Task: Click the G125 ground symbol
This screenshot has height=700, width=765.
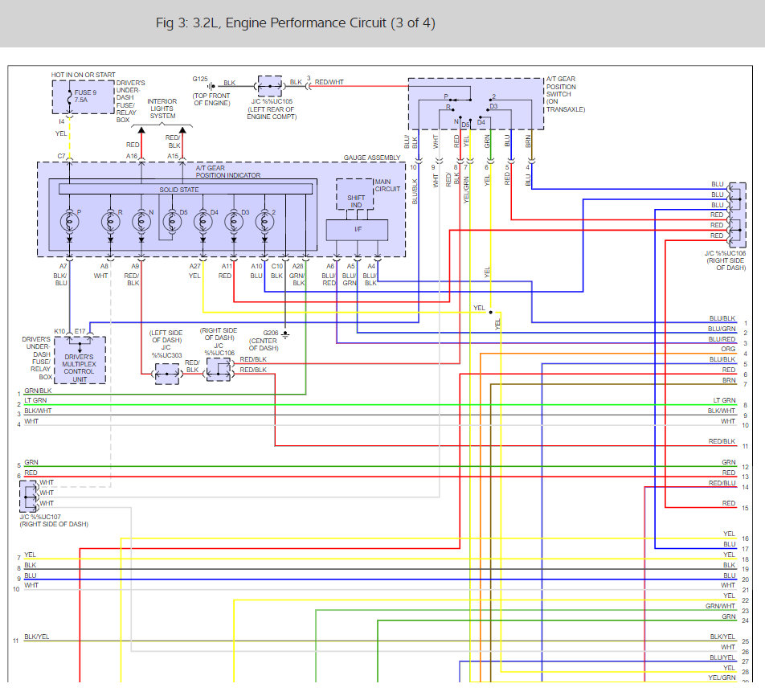Action: pos(211,86)
